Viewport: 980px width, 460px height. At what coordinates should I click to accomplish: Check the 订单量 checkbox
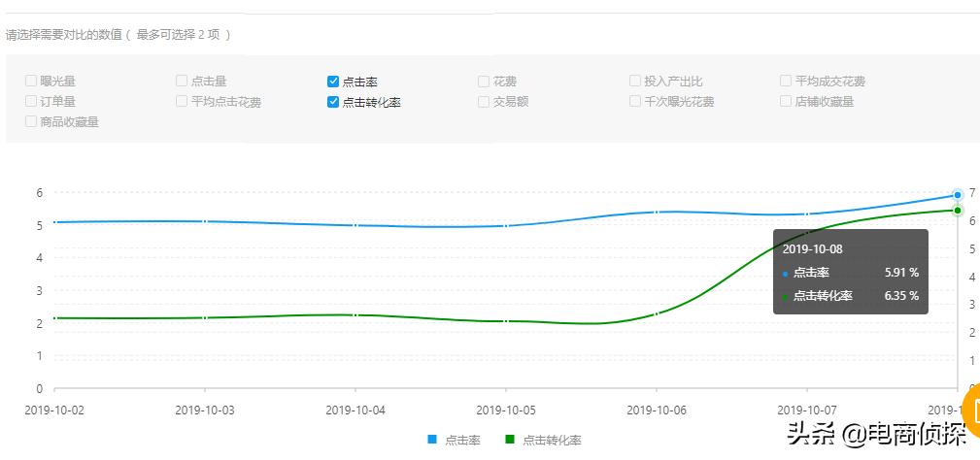click(32, 101)
